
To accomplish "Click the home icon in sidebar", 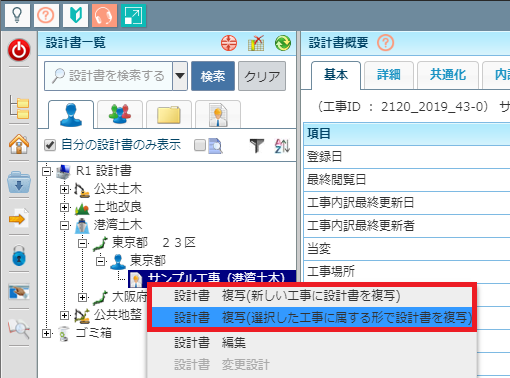I will (x=19, y=144).
